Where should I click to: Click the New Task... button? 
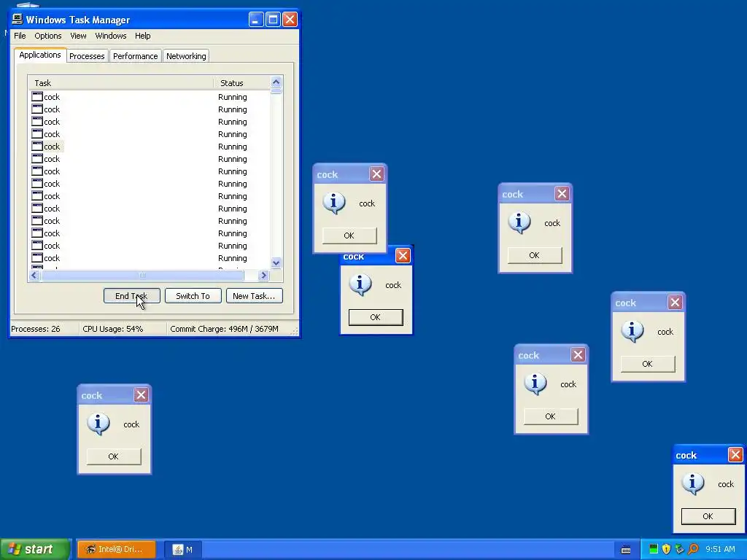point(254,296)
